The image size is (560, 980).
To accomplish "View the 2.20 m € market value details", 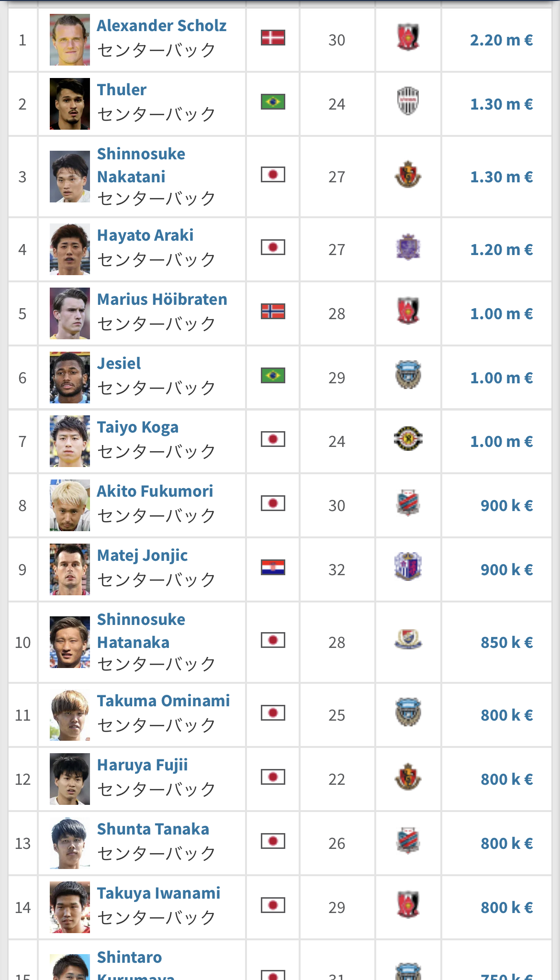I will click(x=501, y=40).
